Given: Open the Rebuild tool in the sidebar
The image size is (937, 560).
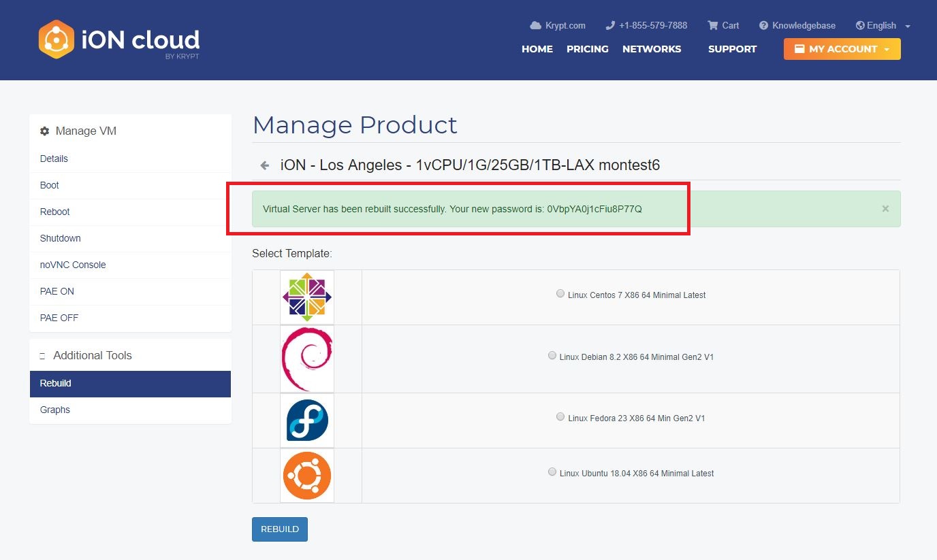Looking at the screenshot, I should (x=130, y=384).
